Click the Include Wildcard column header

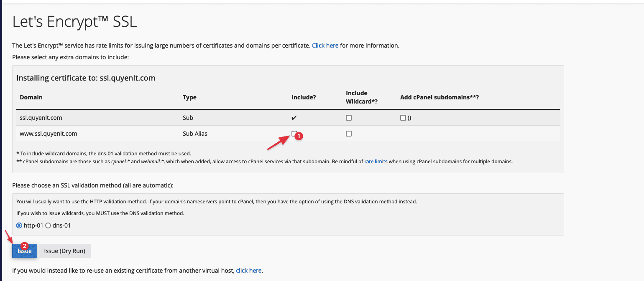click(357, 97)
